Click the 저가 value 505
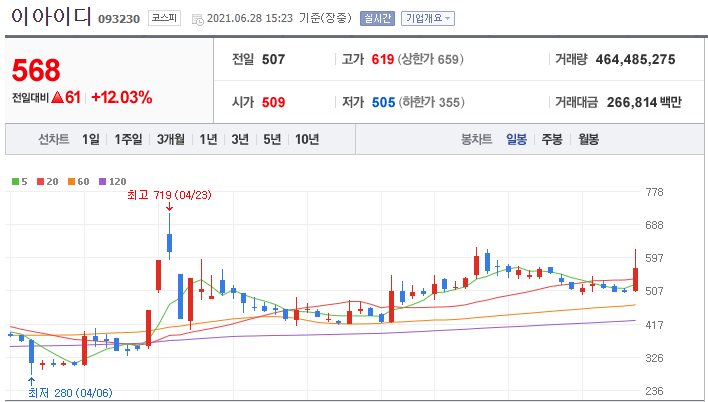The width and height of the screenshot is (708, 402). tap(383, 102)
